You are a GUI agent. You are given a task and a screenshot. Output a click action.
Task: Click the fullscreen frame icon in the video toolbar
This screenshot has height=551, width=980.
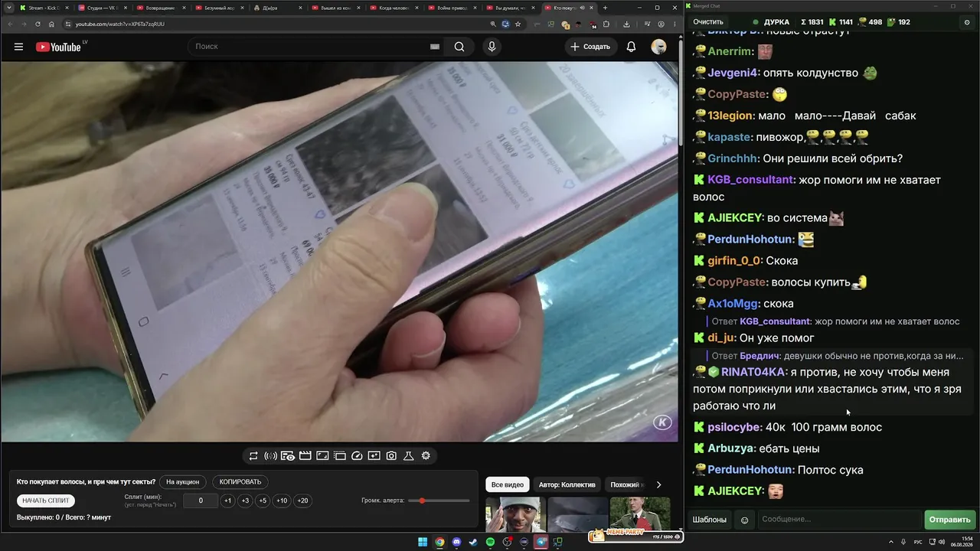pyautogui.click(x=322, y=456)
